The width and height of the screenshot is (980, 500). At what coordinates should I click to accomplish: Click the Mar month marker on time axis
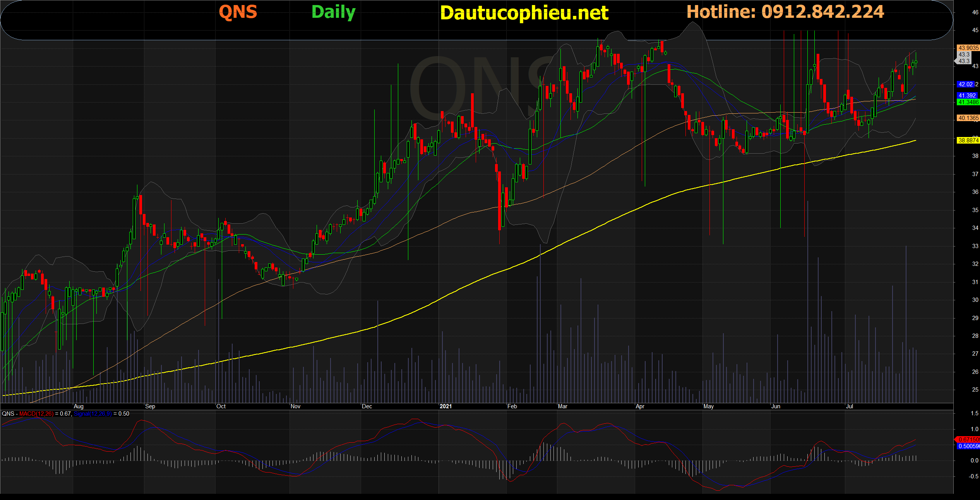click(x=562, y=406)
